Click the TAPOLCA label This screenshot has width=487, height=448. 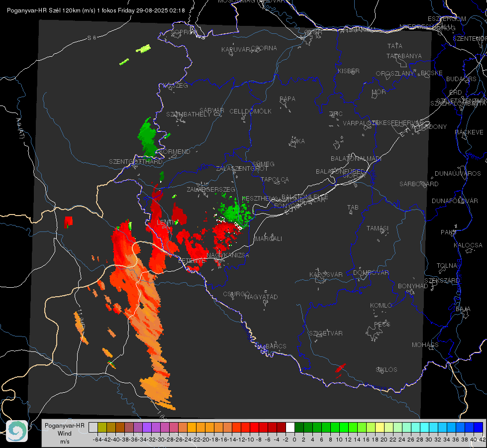275,179
